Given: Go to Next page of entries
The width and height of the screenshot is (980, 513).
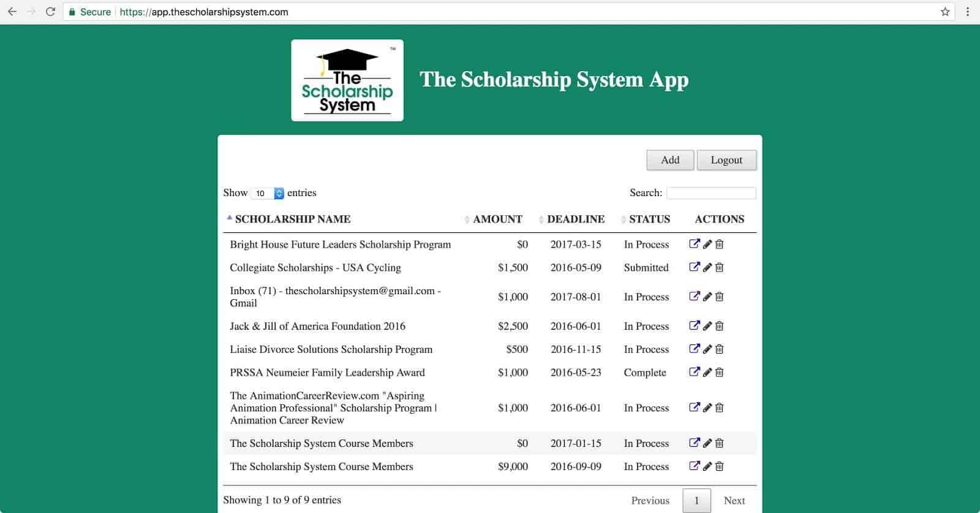Looking at the screenshot, I should pyautogui.click(x=734, y=501).
